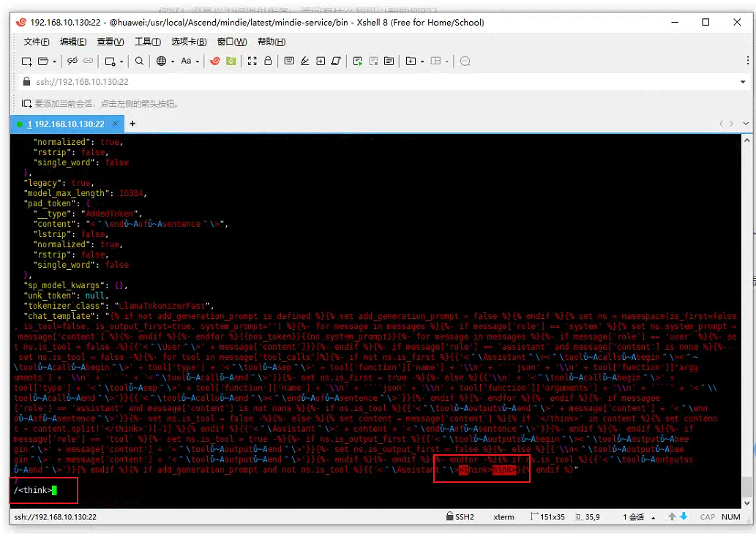Expand the Open session dropdown arrow
The height and width of the screenshot is (534, 756).
(x=54, y=61)
